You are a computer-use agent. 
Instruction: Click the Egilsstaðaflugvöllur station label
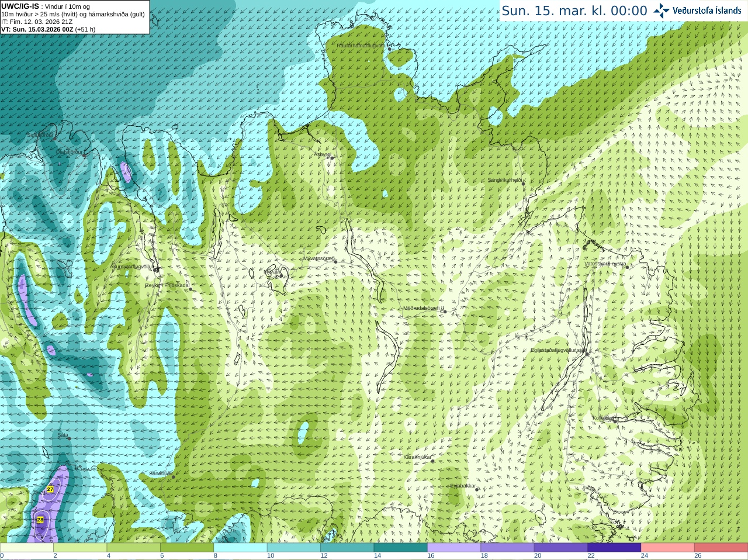click(x=558, y=350)
